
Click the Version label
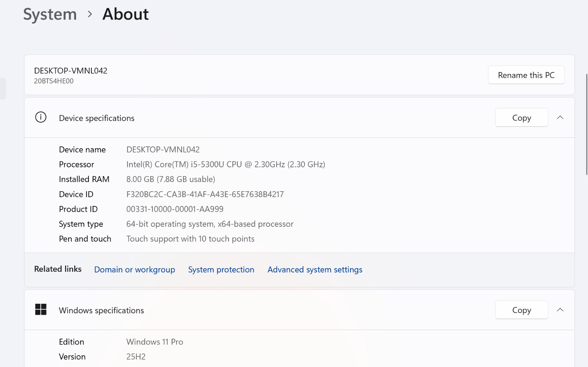(x=72, y=357)
